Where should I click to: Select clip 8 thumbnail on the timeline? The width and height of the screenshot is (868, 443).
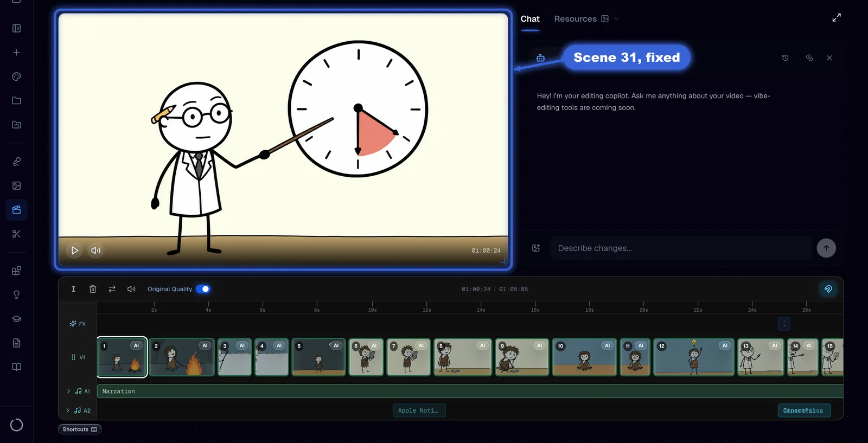(463, 357)
